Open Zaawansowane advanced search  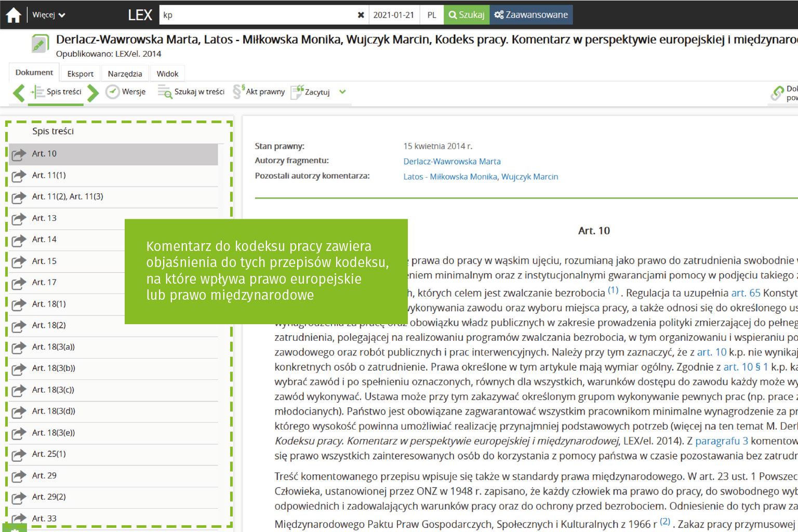(531, 15)
